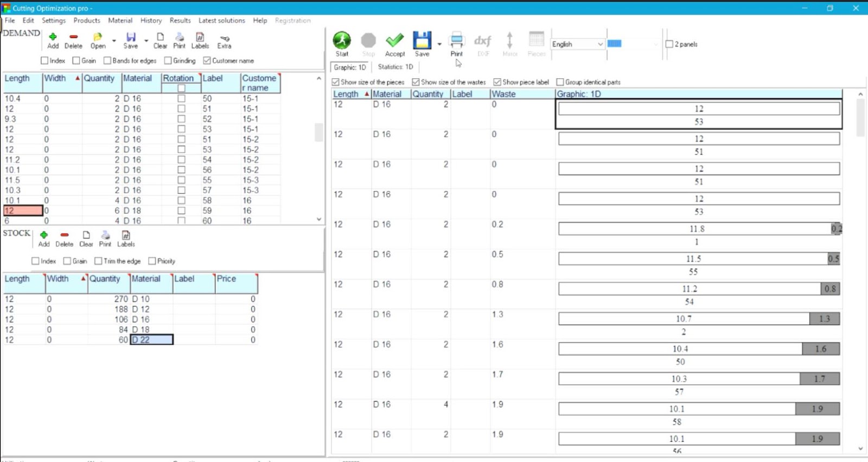Open the Material menu
The width and height of the screenshot is (868, 462).
(x=120, y=21)
